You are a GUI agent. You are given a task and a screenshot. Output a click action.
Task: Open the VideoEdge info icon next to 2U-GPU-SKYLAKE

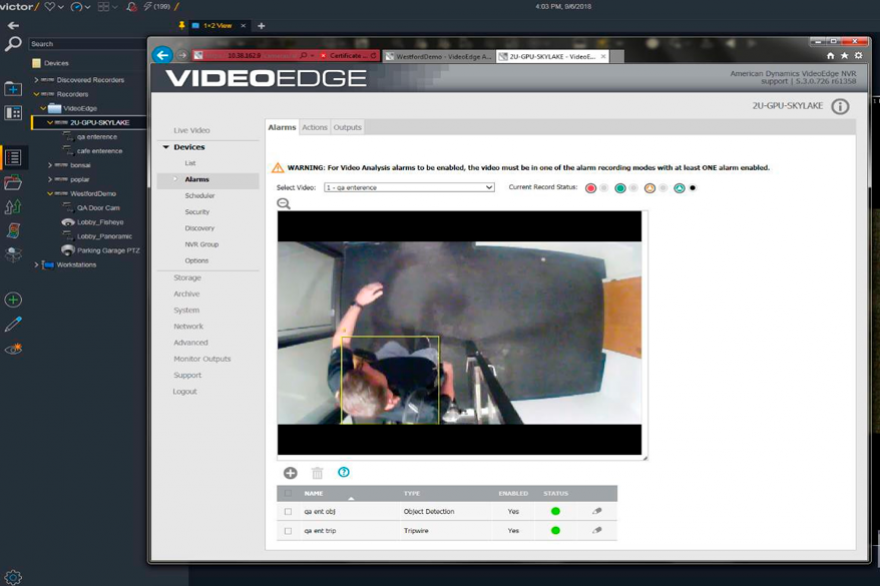[x=838, y=109]
